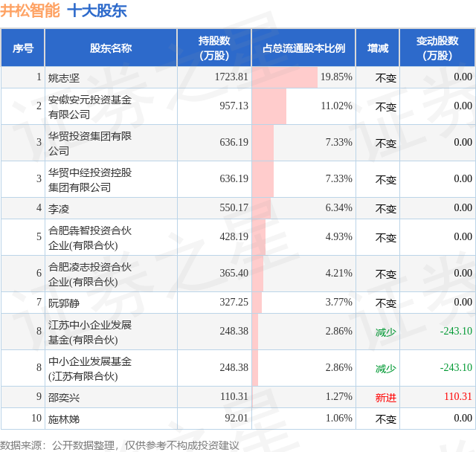Click holding value 92.01
Viewport: 476px width, 452px height.
click(x=237, y=419)
